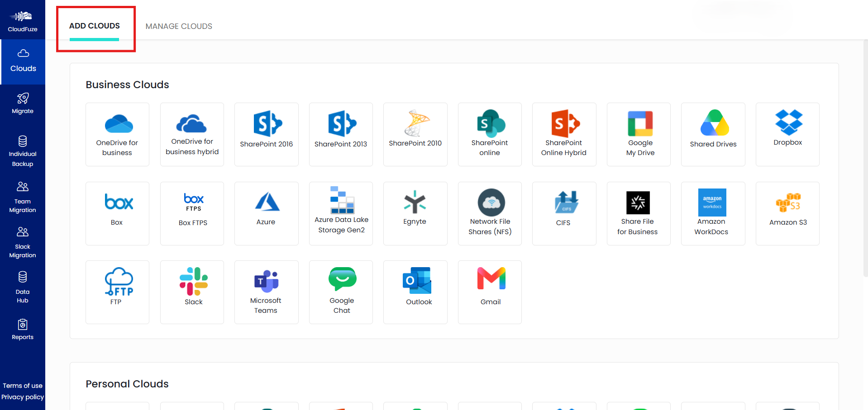Viewport: 868px width, 410px height.
Task: Select Azure Data Lake Storage Gen2
Action: pos(341,213)
